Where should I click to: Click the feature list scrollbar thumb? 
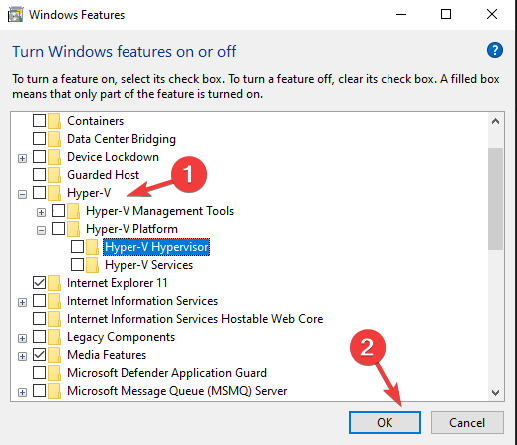(x=495, y=199)
